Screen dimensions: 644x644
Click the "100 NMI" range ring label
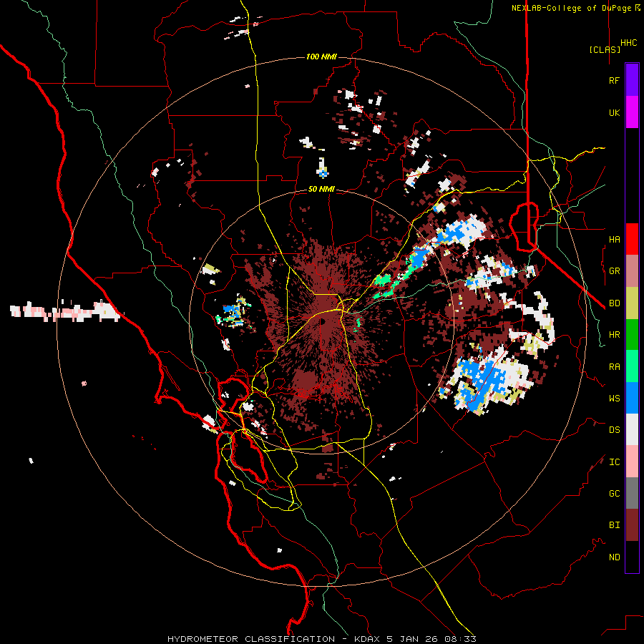coord(321,57)
